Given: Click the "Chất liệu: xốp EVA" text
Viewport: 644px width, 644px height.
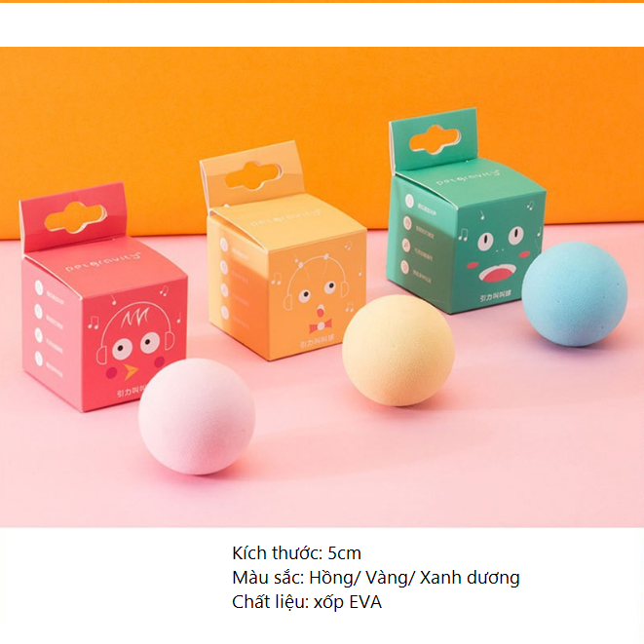Looking at the screenshot, I should point(307,602).
